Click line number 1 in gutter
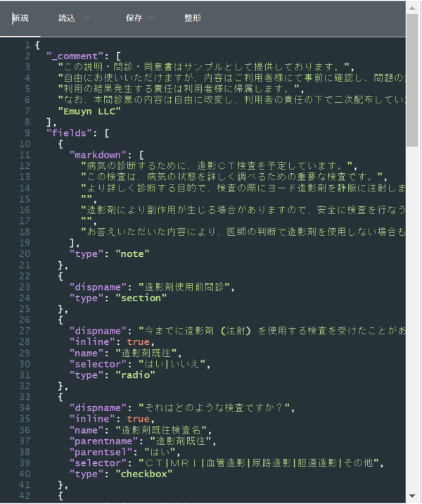The height and width of the screenshot is (504, 422). tap(28, 45)
